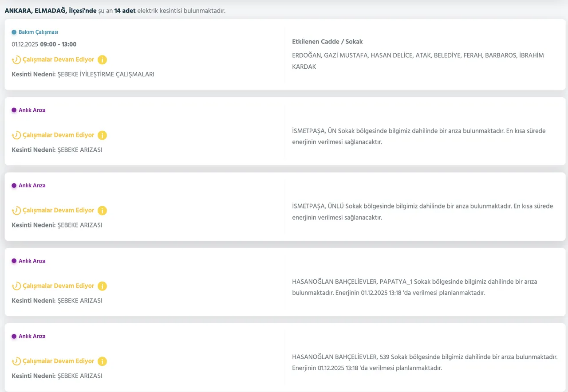Click Çalışmalar Devam Ediyor in the ÜNLÜ Sokak card
Viewport: 568px width, 392px height.
(58, 211)
